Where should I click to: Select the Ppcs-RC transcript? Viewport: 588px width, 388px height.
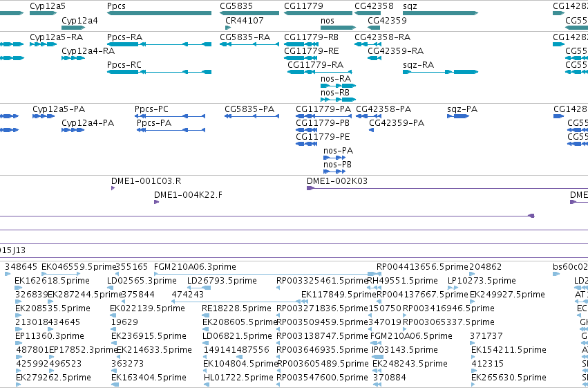159,72
